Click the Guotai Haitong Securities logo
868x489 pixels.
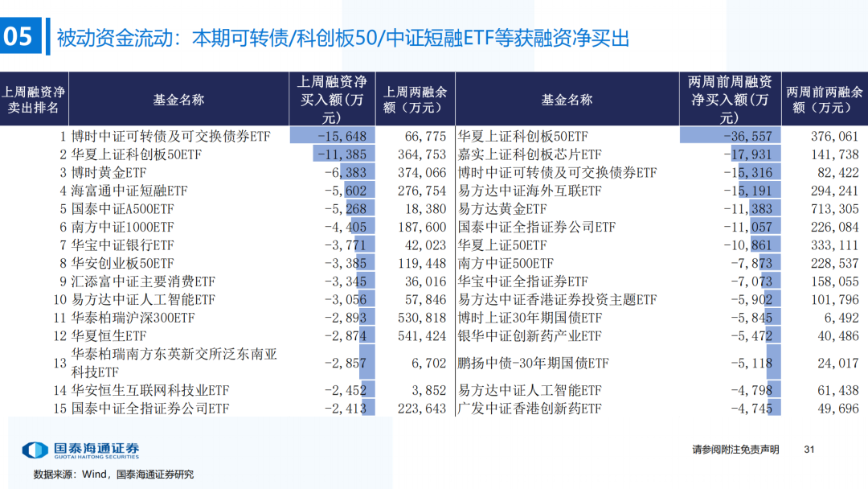[x=80, y=450]
